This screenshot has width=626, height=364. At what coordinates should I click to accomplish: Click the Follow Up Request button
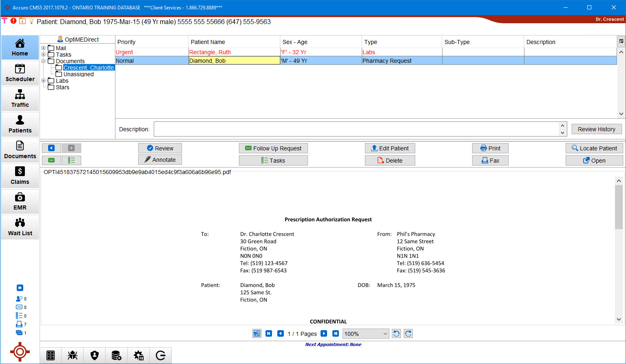(x=273, y=148)
